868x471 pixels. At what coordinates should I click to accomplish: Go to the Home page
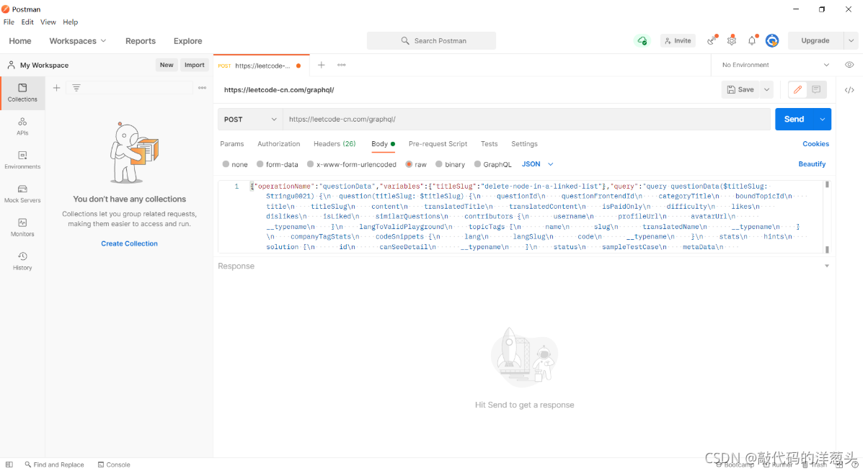coord(19,41)
